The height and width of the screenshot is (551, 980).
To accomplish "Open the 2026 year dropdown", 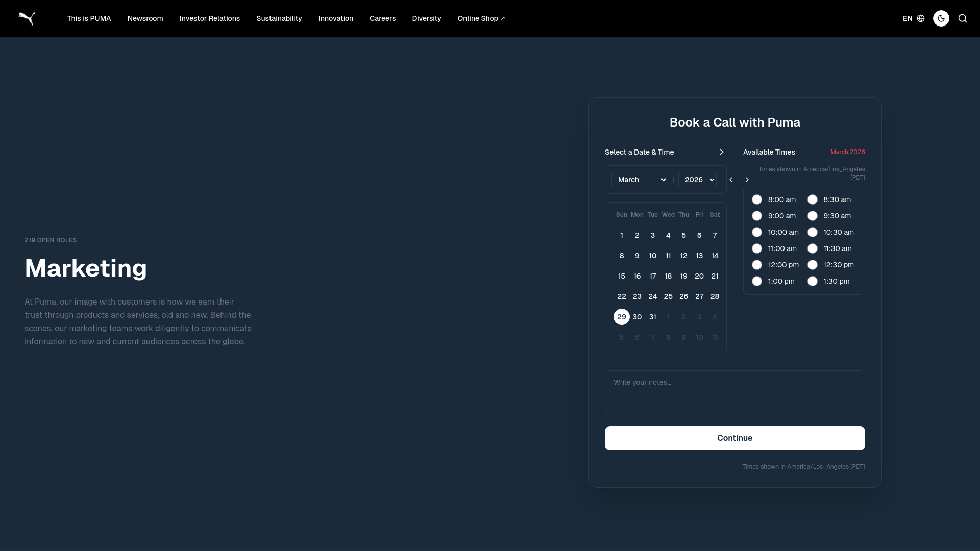I will (x=697, y=180).
